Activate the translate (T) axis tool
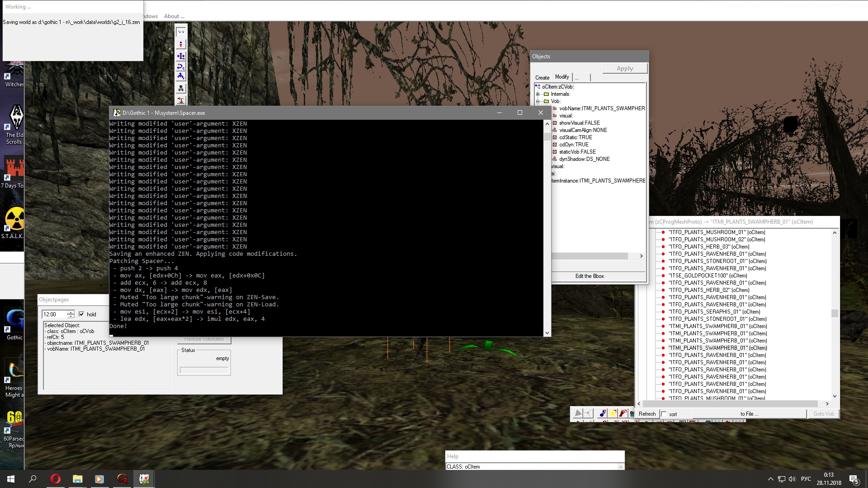The image size is (868, 488). (x=181, y=76)
